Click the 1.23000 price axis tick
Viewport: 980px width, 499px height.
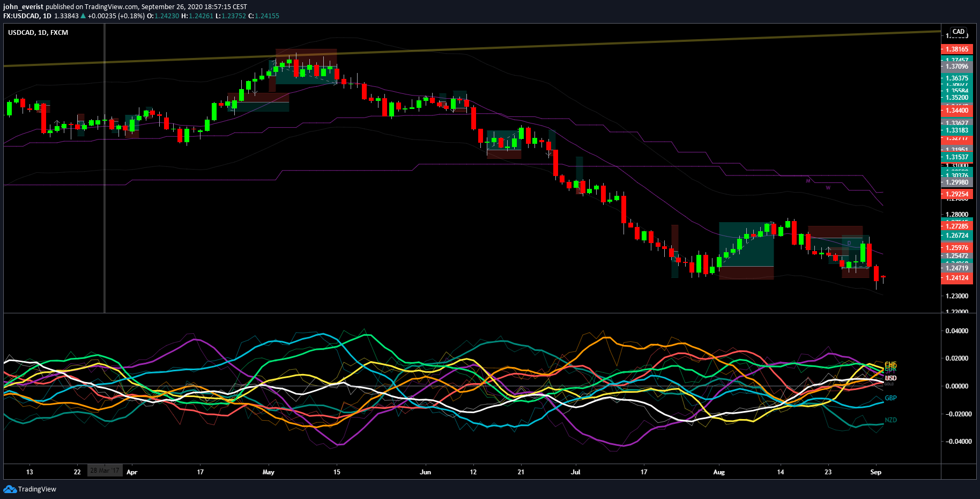point(957,296)
